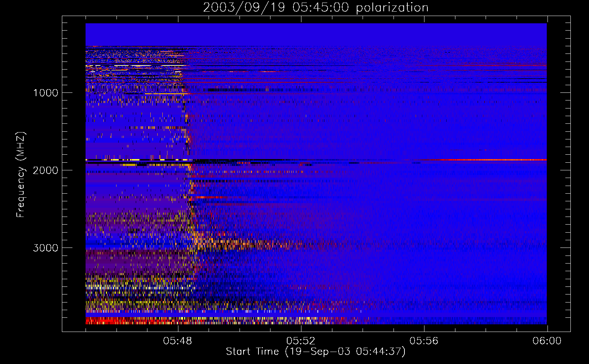
Task: Click the 2000 frequency tick label
Action: tap(46, 170)
